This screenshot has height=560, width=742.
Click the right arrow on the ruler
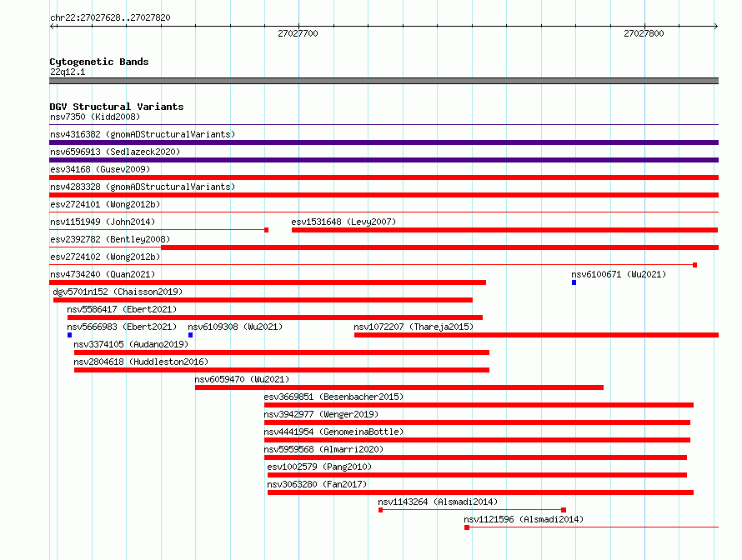[x=716, y=26]
